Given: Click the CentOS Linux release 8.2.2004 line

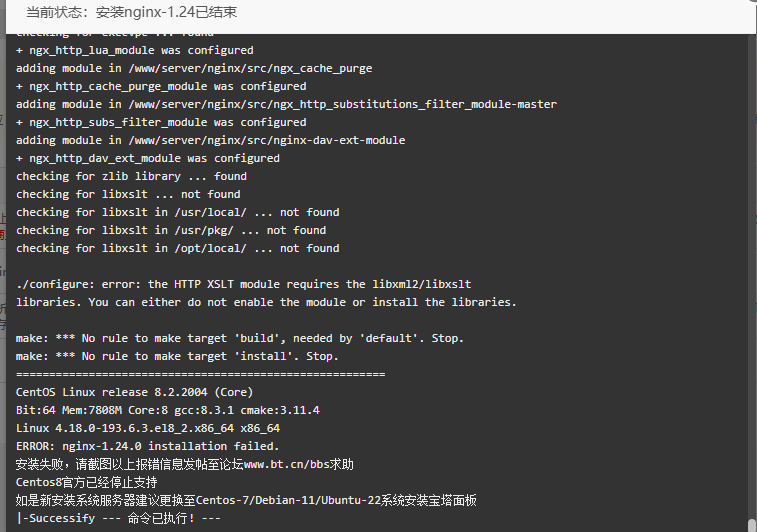Looking at the screenshot, I should click(134, 392).
